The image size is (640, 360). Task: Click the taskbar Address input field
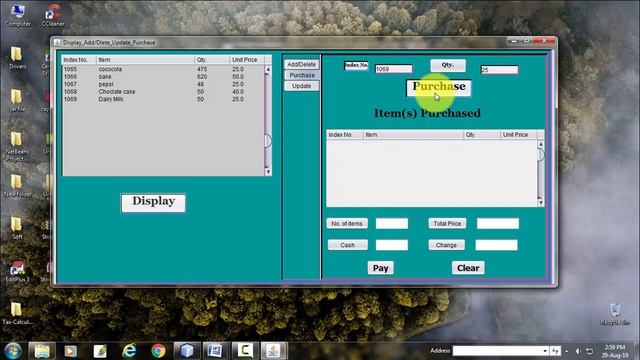pyautogui.click(x=497, y=351)
